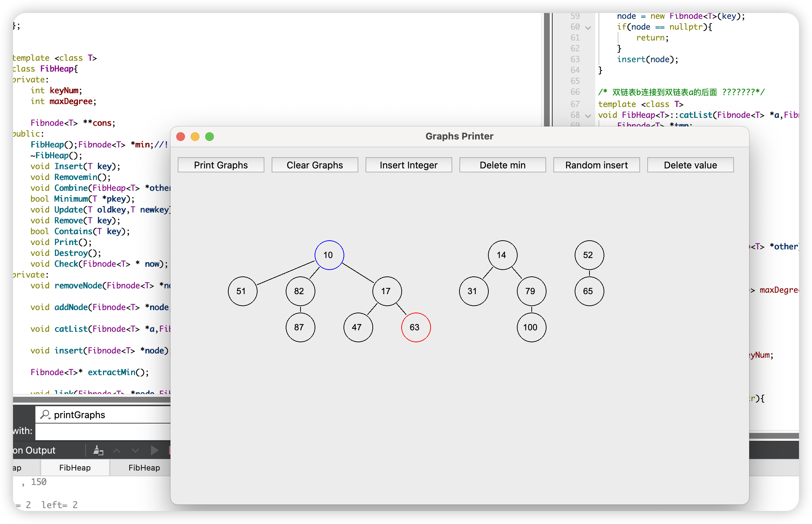Click the Random insert button
Screen dimensions: 812x524
pos(596,165)
